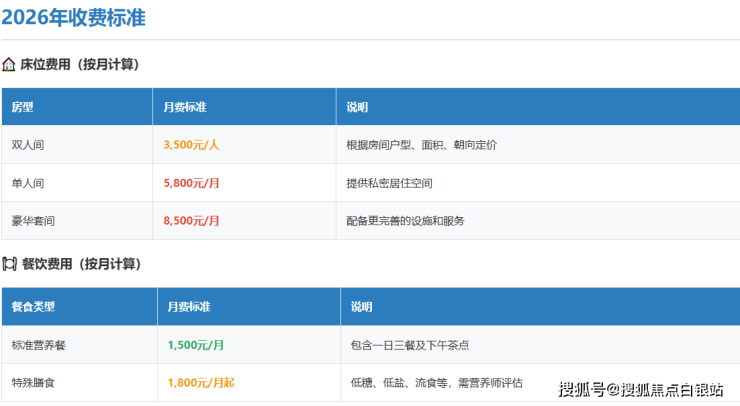The image size is (740, 406).
Task: Click the 床位费用（按月计算） section heading
Action: pos(80,64)
